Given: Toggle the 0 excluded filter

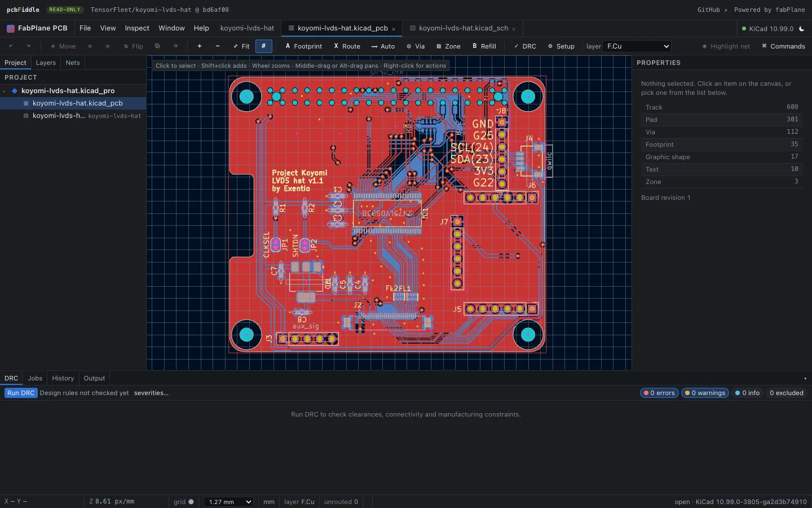Looking at the screenshot, I should click(787, 393).
